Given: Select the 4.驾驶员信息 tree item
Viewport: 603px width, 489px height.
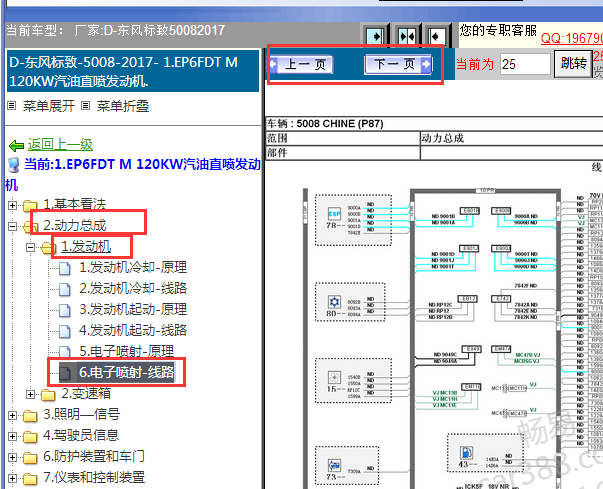Looking at the screenshot, I should (81, 436).
